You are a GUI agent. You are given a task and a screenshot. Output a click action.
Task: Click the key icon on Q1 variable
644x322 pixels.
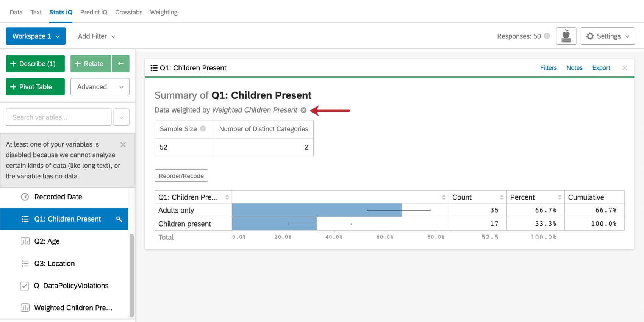[x=119, y=219]
